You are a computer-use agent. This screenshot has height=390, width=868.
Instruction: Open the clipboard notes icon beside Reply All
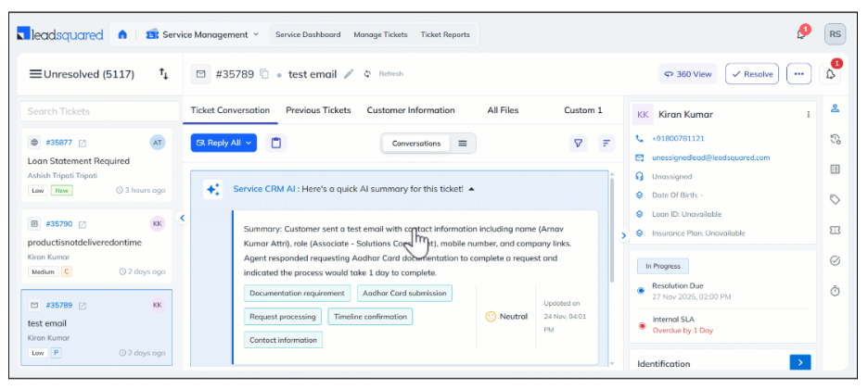[x=275, y=143]
